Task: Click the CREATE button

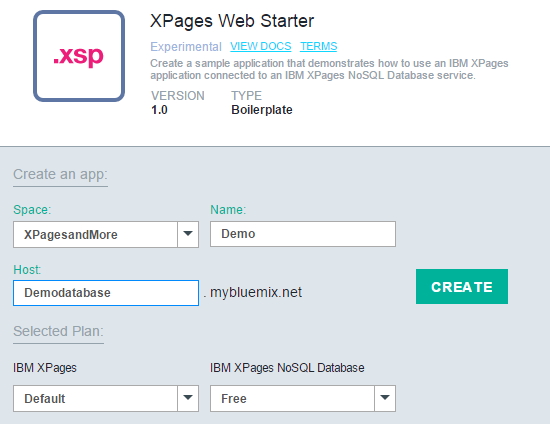Action: click(x=462, y=287)
